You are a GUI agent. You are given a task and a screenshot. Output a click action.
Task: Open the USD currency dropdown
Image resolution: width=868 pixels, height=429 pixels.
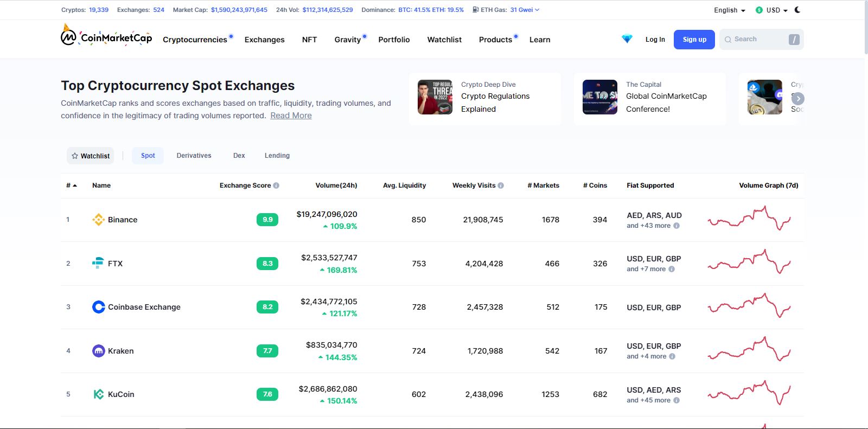pyautogui.click(x=771, y=10)
